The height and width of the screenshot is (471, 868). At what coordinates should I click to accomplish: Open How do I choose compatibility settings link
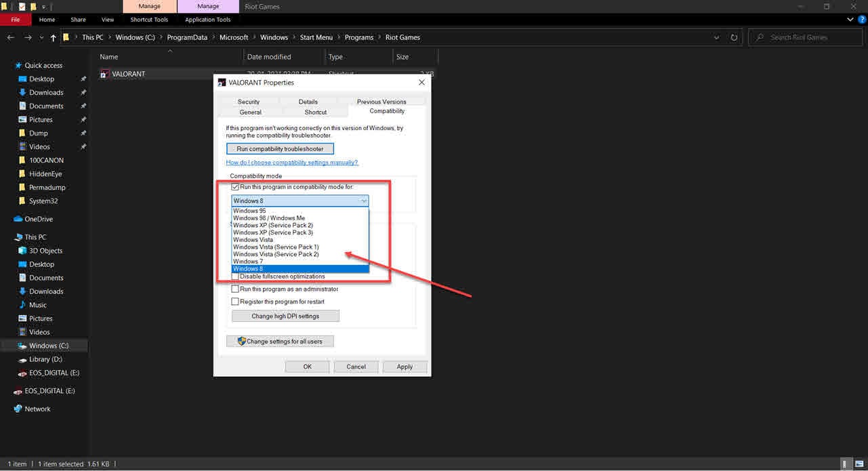tap(292, 163)
